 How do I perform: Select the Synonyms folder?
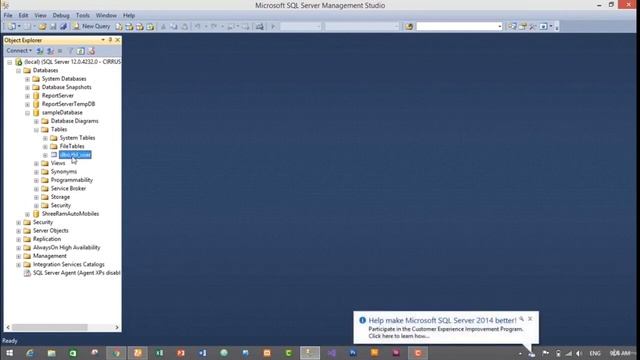[64, 172]
